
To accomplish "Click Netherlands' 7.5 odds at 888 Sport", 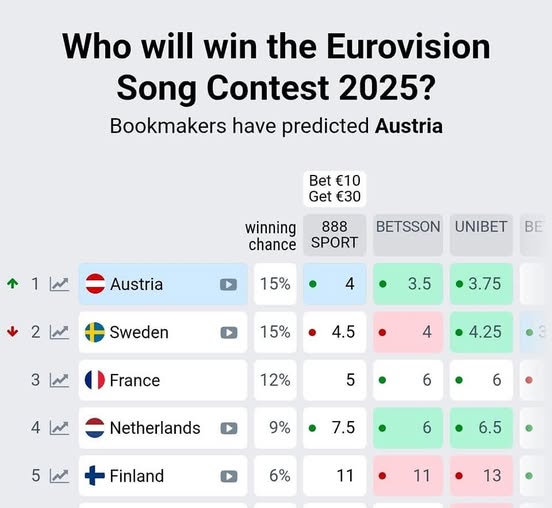I will coord(334,428).
